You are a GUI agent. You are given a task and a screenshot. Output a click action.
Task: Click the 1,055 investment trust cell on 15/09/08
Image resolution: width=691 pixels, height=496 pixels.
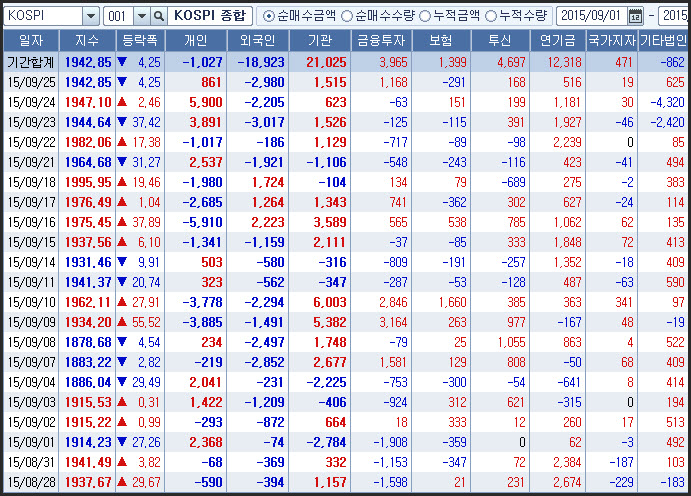[x=512, y=342]
